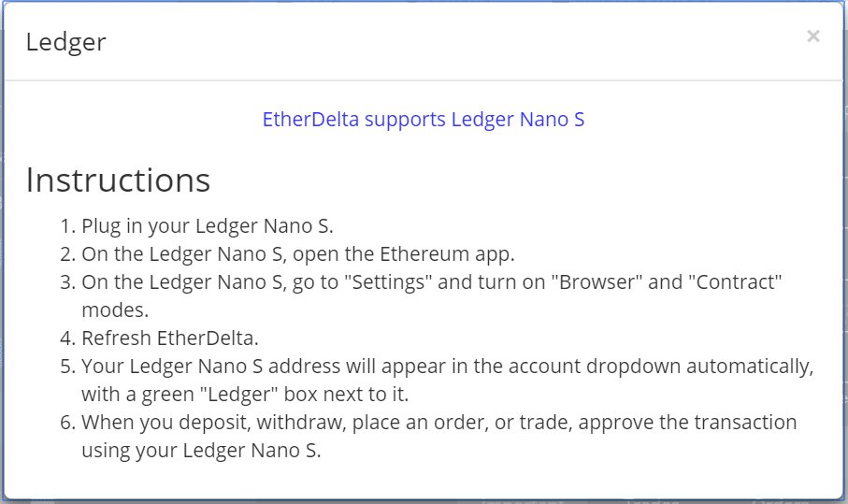
Task: Select step 1 "Plug in your Ledger Nano S"
Action: 207,225
